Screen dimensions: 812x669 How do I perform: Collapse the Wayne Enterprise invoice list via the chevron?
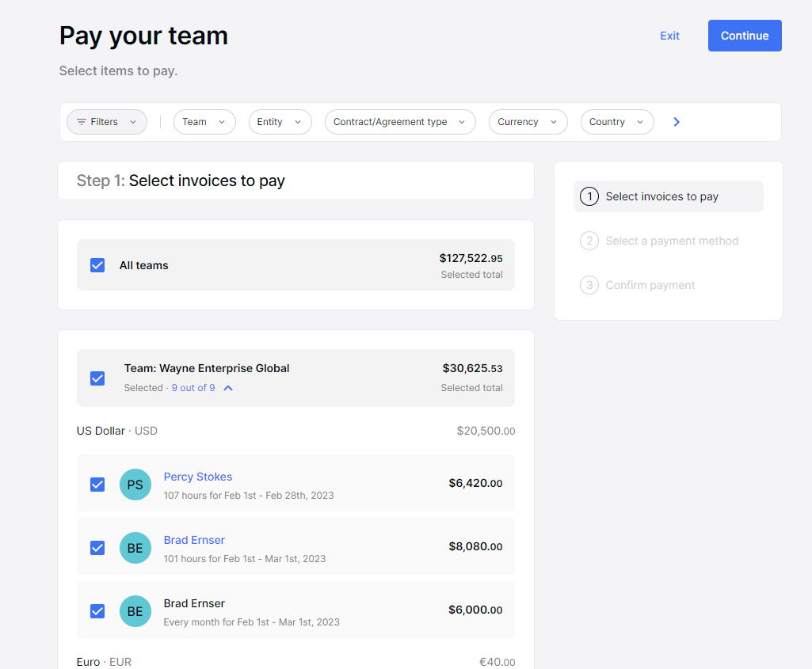[x=228, y=388]
